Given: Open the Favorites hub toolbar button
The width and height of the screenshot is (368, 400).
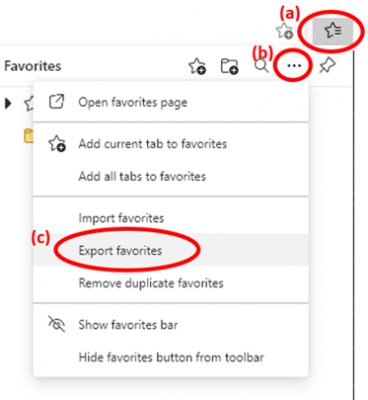Looking at the screenshot, I should pos(332,31).
